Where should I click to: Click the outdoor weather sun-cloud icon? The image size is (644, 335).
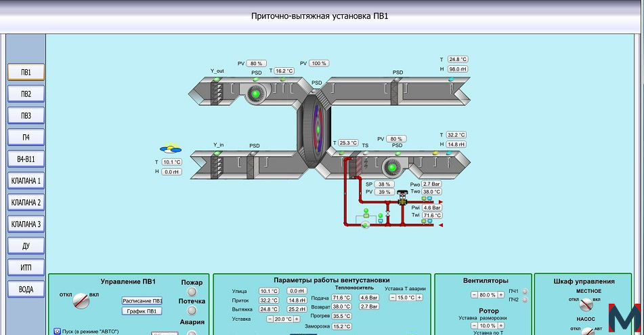coord(171,148)
